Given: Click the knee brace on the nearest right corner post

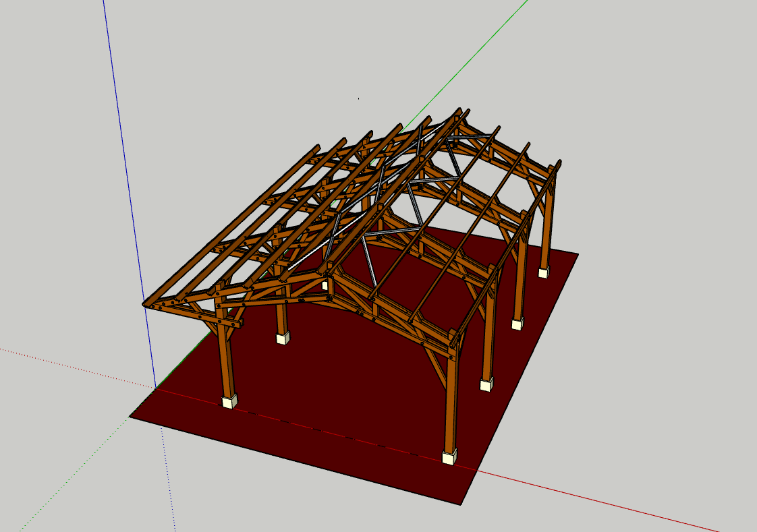Looking at the screenshot, I should point(437,367).
